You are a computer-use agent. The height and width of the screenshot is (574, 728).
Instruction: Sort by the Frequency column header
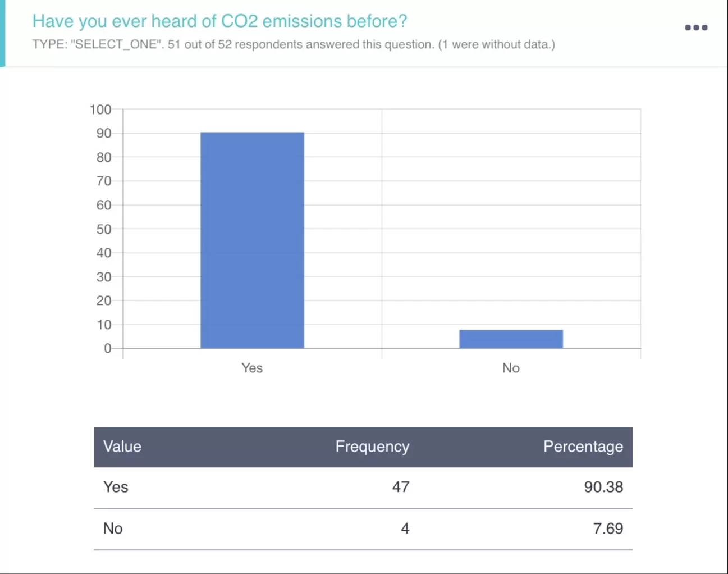click(372, 447)
